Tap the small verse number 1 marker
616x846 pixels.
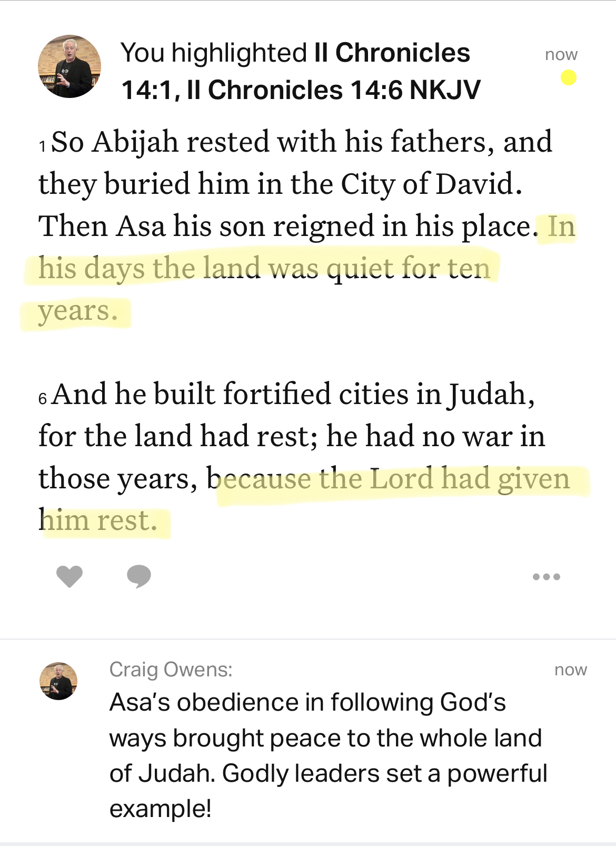coord(43,146)
